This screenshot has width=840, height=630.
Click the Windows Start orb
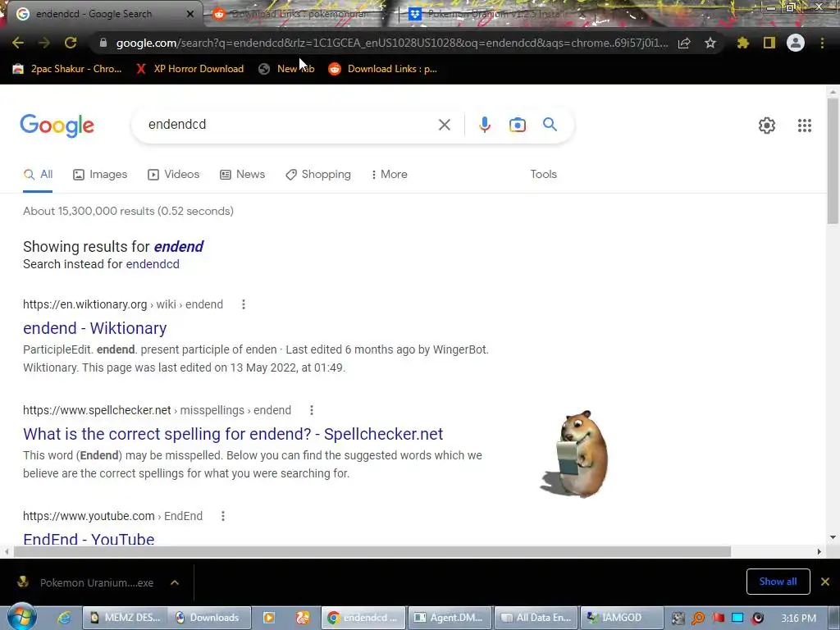pyautogui.click(x=22, y=617)
